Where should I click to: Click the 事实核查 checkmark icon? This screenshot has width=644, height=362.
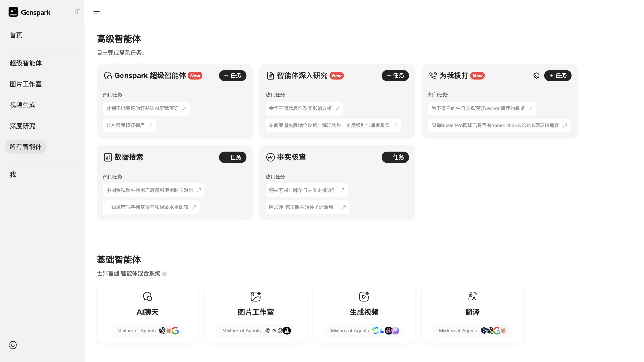pyautogui.click(x=270, y=157)
